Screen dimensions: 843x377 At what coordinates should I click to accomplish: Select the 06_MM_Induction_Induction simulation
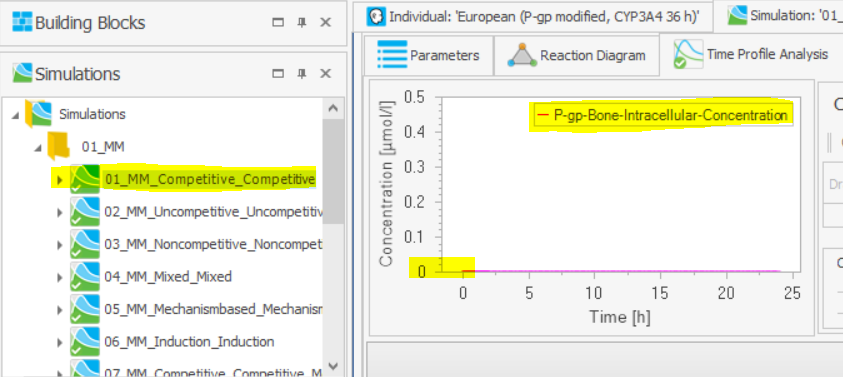tap(189, 342)
